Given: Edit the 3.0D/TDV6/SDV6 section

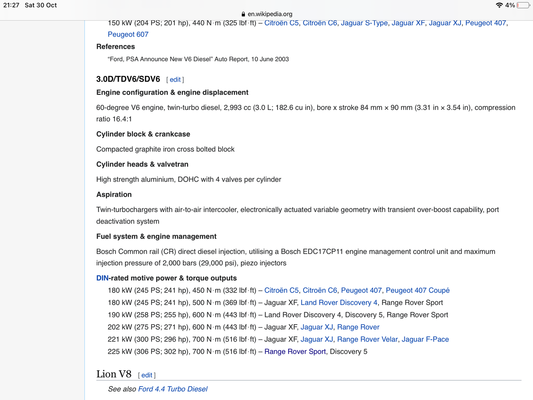Looking at the screenshot, I should tap(175, 80).
